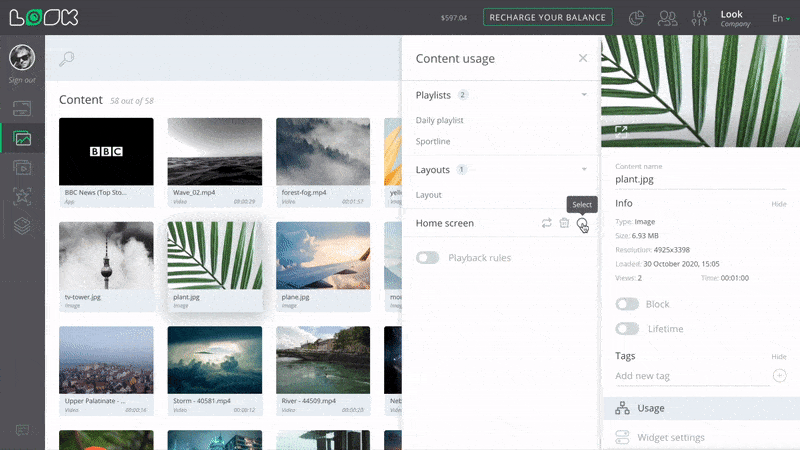Image resolution: width=800 pixels, height=450 pixels.
Task: Click Recharge Your Balance button
Action: (x=547, y=17)
